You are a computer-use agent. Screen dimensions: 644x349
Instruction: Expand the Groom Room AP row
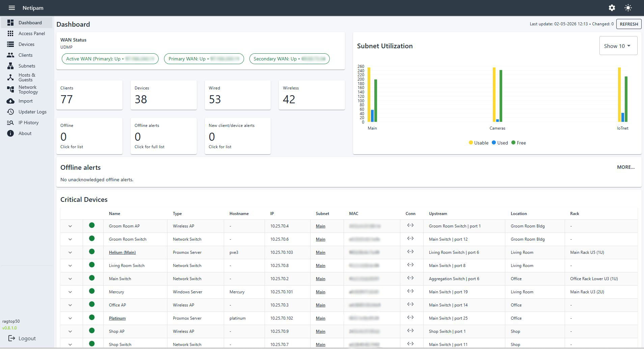pos(70,226)
